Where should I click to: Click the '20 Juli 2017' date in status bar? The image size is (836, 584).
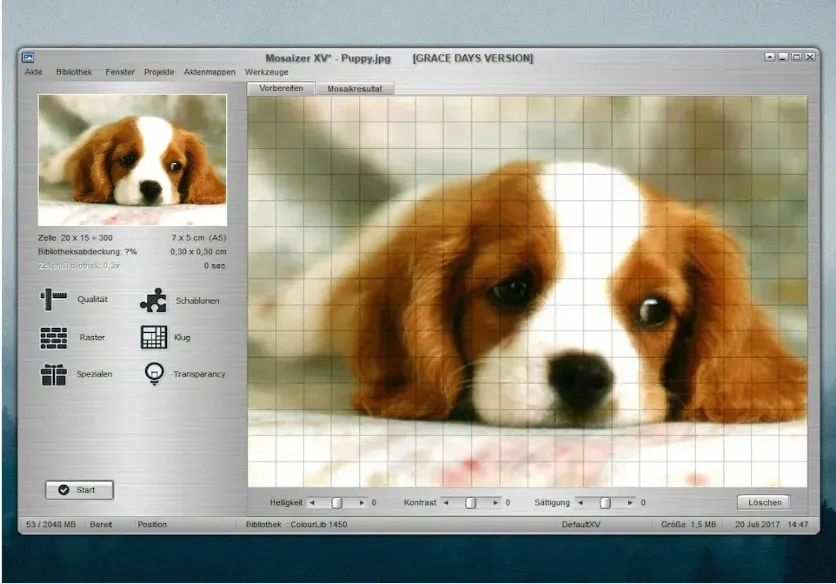coord(757,525)
